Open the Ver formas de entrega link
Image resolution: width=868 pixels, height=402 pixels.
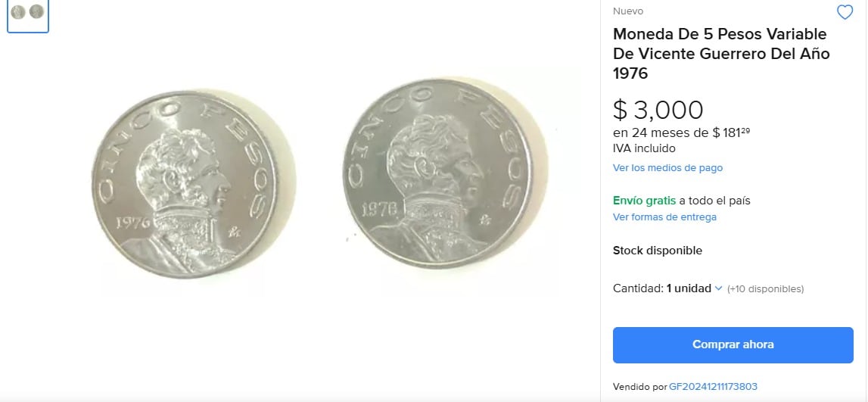click(664, 217)
